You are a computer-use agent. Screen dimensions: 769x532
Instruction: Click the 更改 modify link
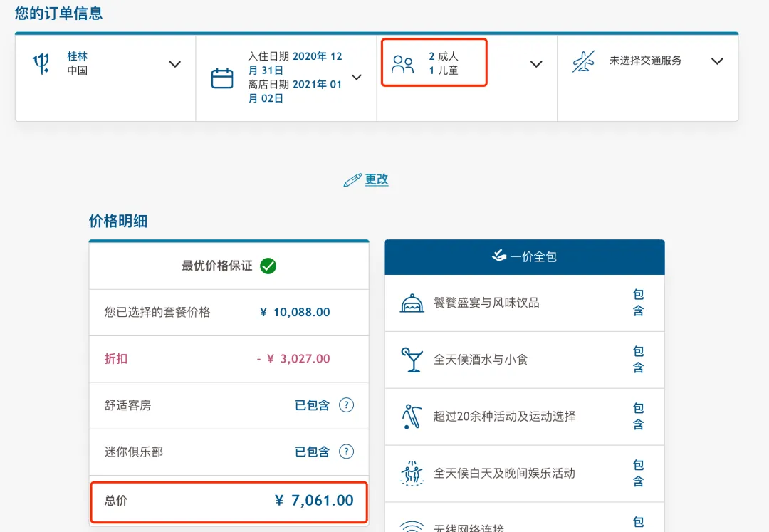click(377, 179)
